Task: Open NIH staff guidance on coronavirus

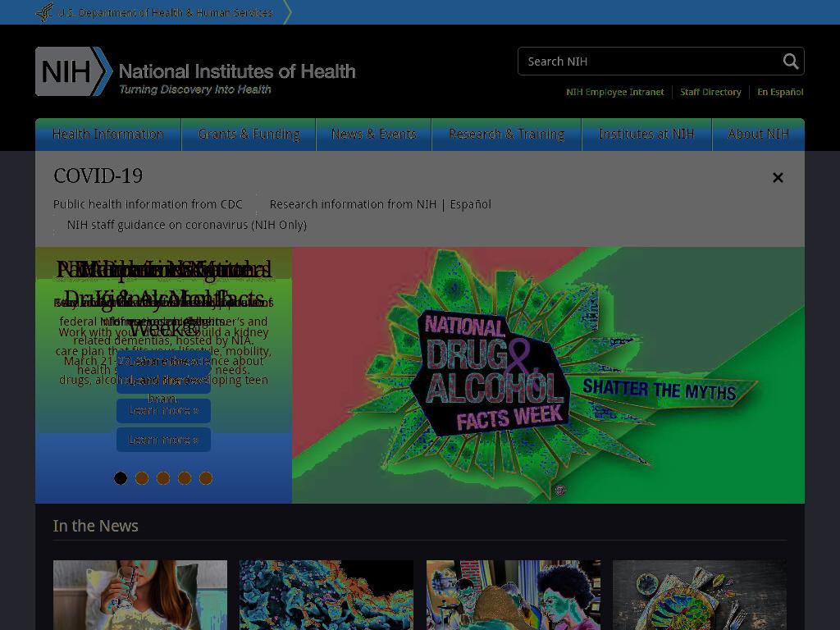Action: click(x=186, y=225)
